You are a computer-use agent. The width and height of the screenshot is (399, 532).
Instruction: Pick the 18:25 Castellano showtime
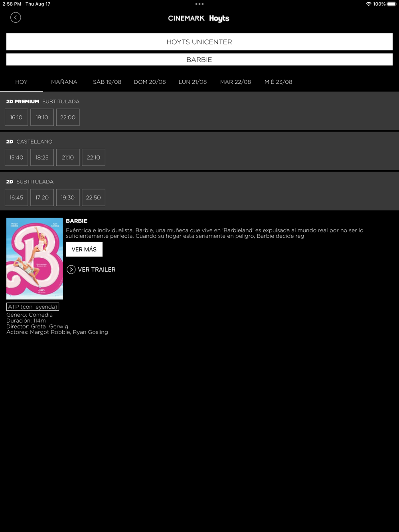pos(42,158)
